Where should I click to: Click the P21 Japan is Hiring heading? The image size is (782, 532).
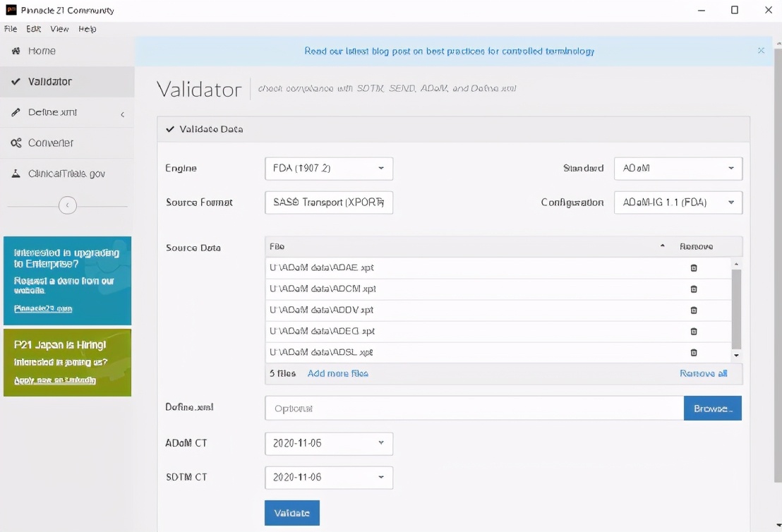[60, 345]
